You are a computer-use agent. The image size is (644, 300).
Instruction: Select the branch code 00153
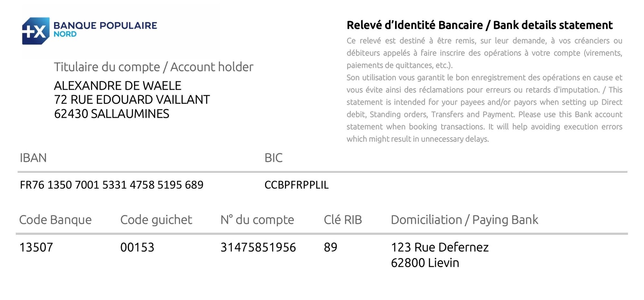(137, 248)
